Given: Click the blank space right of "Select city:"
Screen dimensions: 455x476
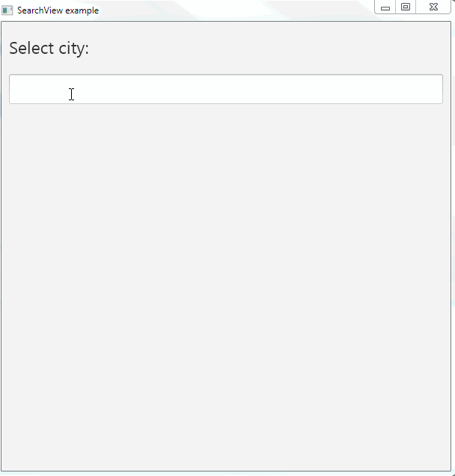Looking at the screenshot, I should pos(262,48).
